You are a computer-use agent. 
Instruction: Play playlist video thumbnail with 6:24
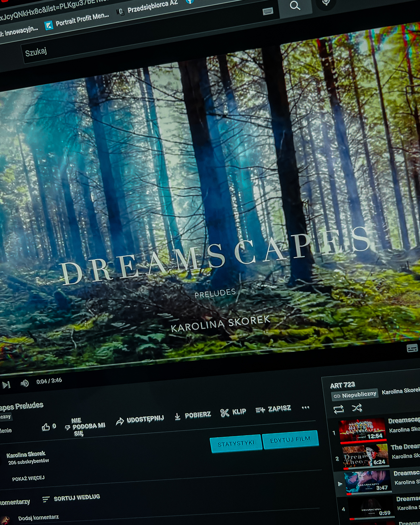coord(365,456)
